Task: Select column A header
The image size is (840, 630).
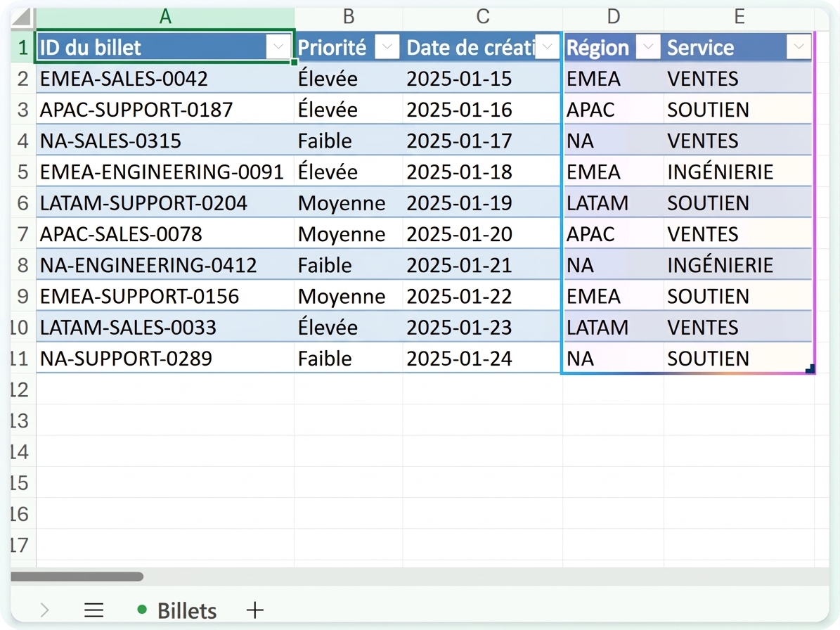Action: [165, 17]
